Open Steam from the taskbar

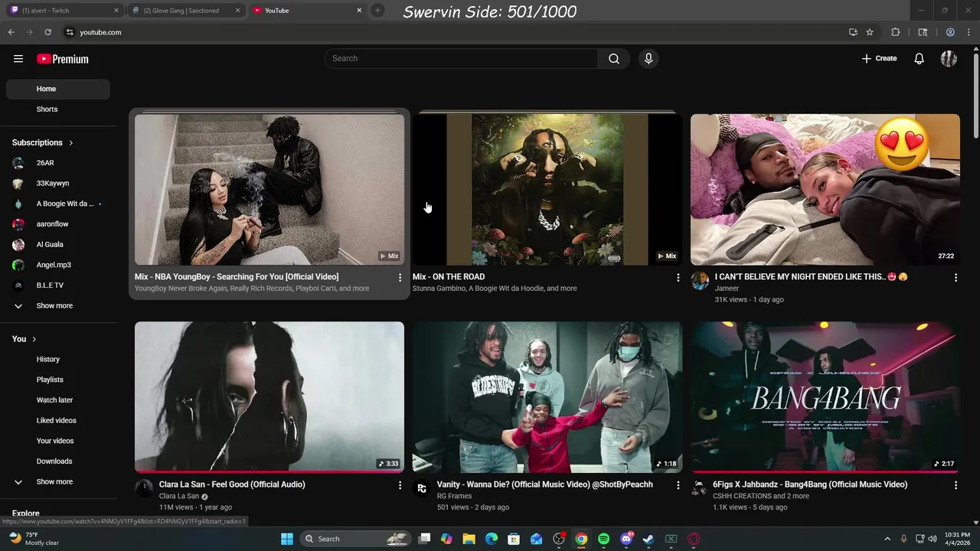tap(648, 539)
